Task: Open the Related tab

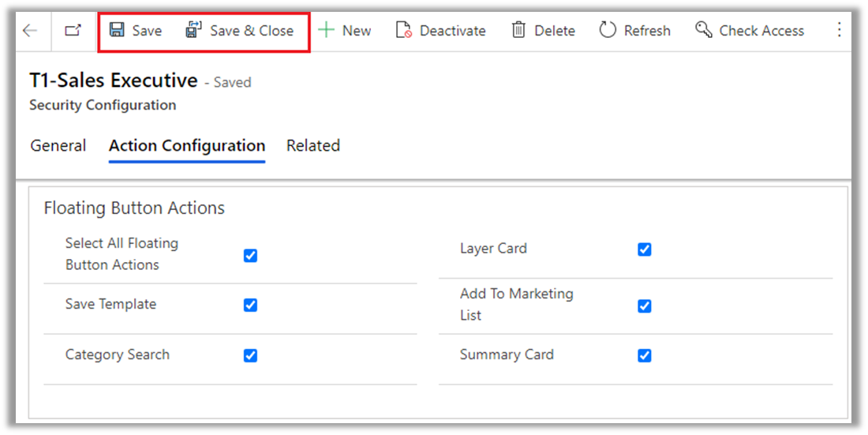Action: coord(313,146)
